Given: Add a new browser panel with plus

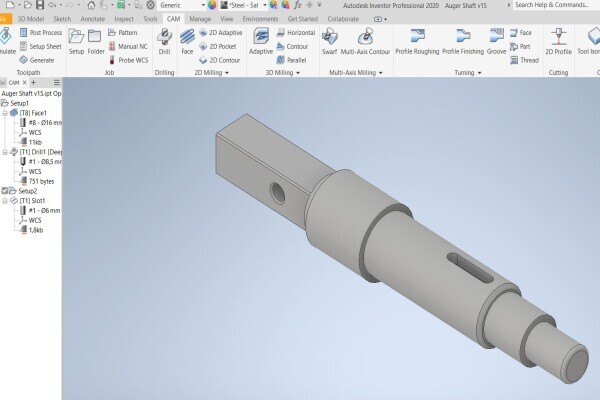Looking at the screenshot, I should (x=33, y=82).
